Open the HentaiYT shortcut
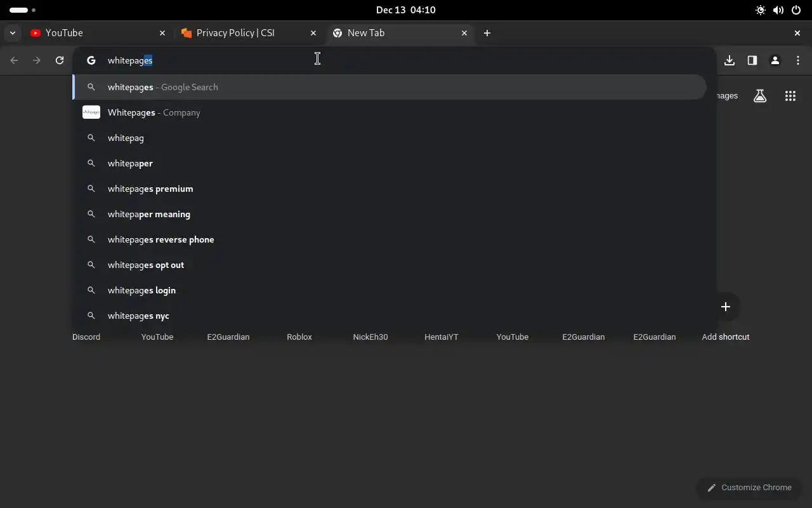The height and width of the screenshot is (508, 812). (442, 337)
